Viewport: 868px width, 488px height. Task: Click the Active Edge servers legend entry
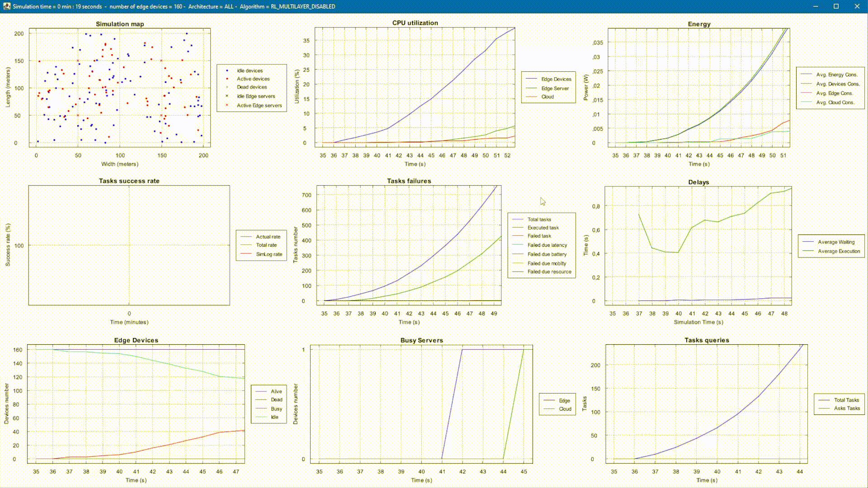point(259,105)
